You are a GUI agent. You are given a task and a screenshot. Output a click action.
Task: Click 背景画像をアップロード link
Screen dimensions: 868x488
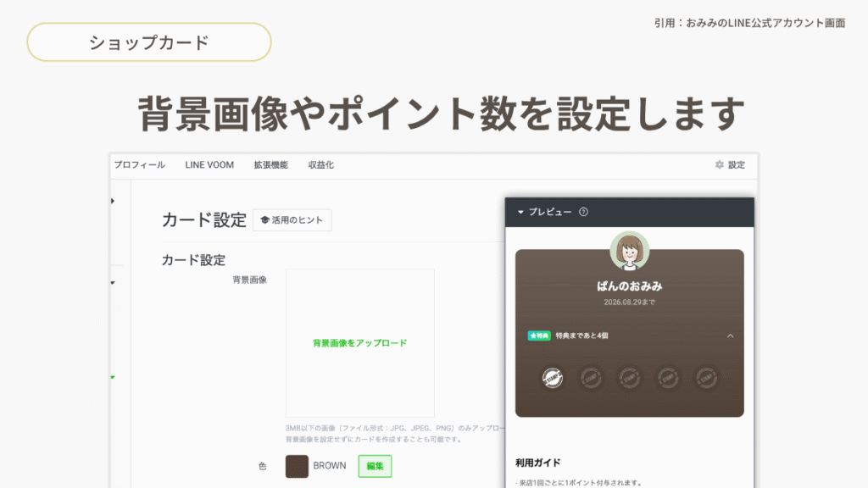coord(359,343)
